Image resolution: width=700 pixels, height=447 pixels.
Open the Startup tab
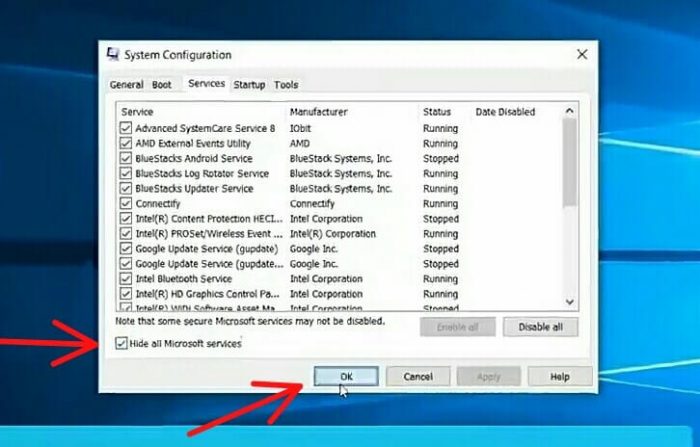click(x=249, y=84)
